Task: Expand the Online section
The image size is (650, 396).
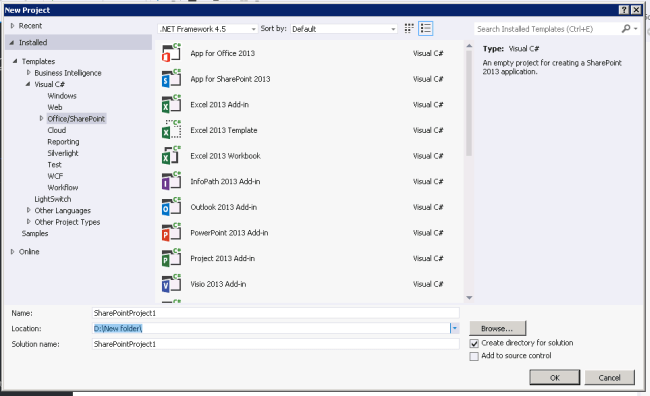Action: pyautogui.click(x=12, y=252)
